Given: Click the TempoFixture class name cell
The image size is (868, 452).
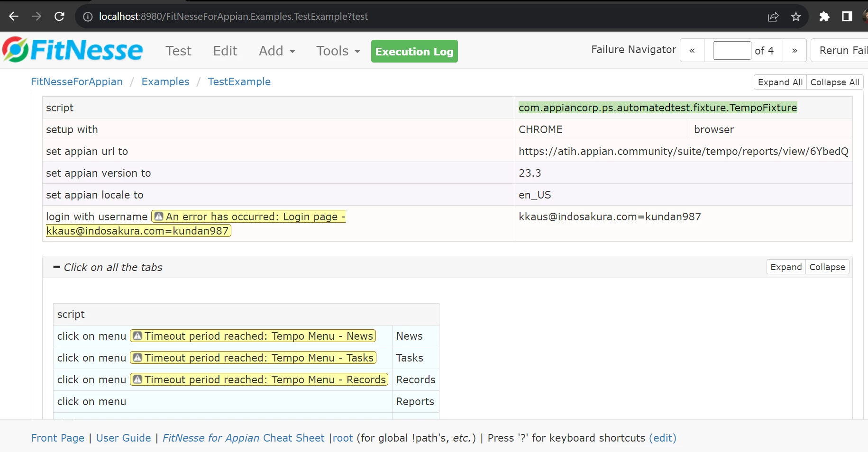Looking at the screenshot, I should [x=684, y=108].
